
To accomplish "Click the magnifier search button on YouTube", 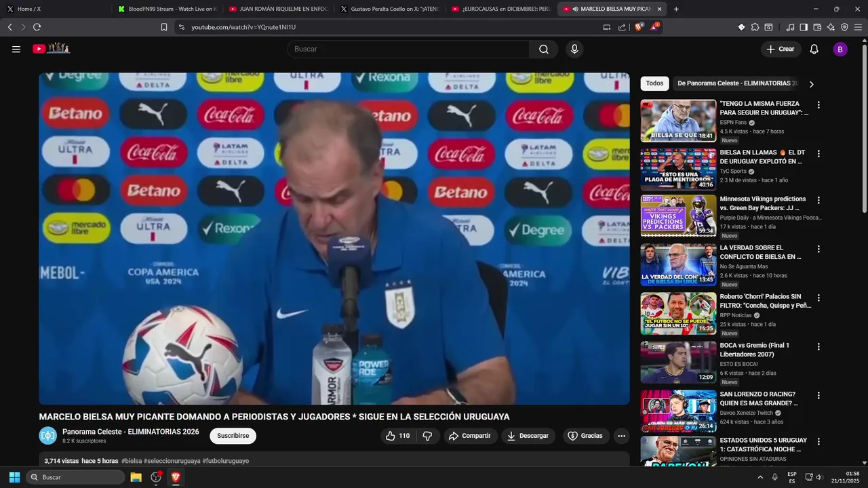I will (x=544, y=49).
